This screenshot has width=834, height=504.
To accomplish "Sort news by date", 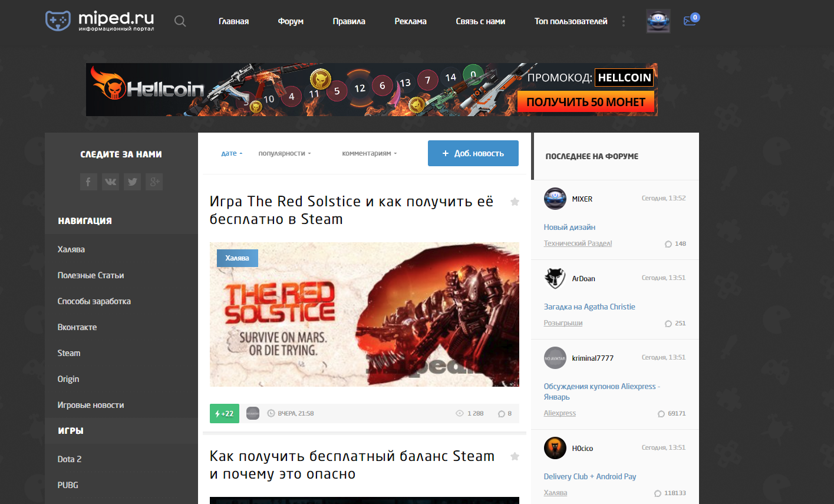I will (x=232, y=153).
